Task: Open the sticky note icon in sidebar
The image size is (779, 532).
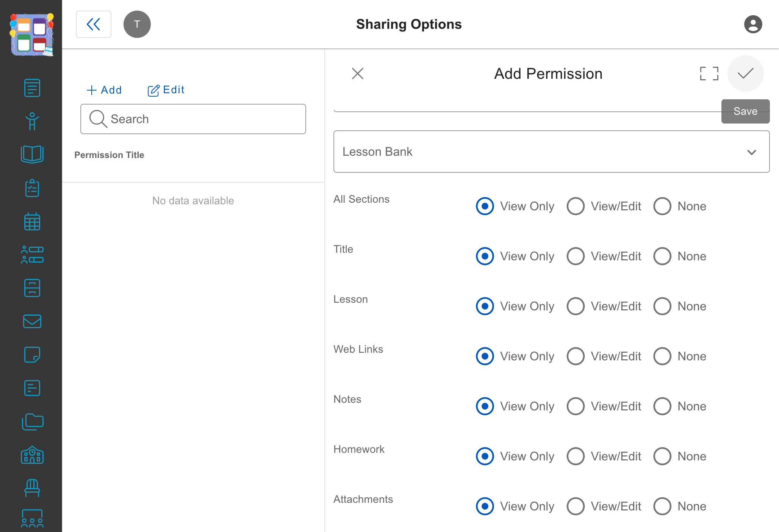Action: 32,355
